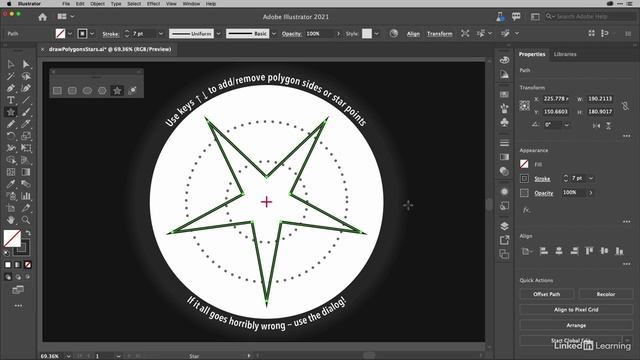
Task: Open Basic brush definition dropdown
Action: coord(274,33)
